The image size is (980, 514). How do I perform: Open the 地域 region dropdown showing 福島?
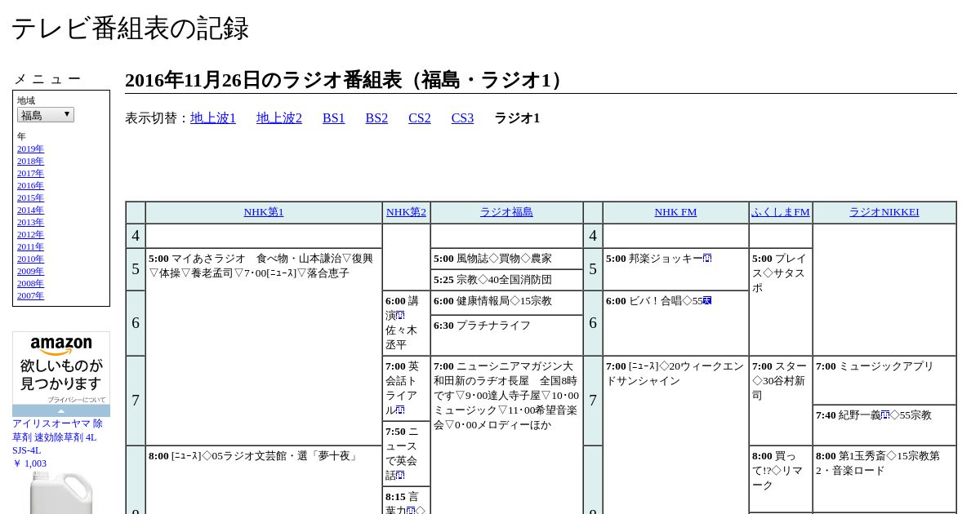point(46,115)
